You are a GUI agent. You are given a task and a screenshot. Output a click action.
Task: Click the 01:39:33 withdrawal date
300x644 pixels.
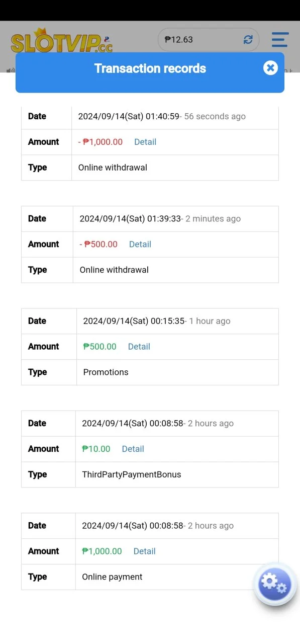coord(160,219)
